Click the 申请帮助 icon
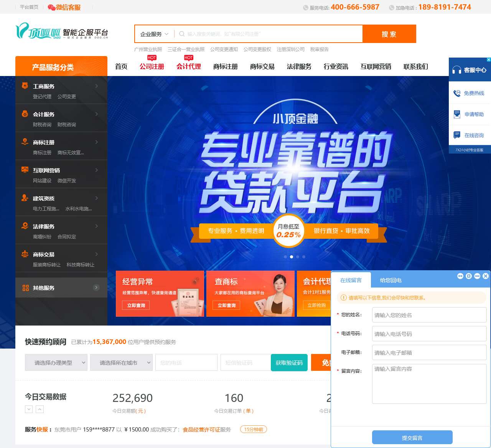This screenshot has height=448, width=491. (457, 114)
